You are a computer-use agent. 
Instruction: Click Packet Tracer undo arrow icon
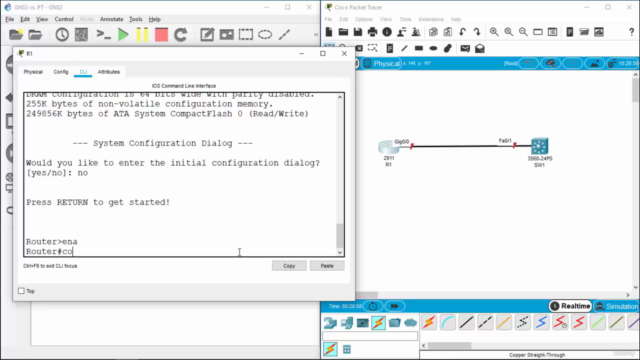pyautogui.click(x=462, y=32)
